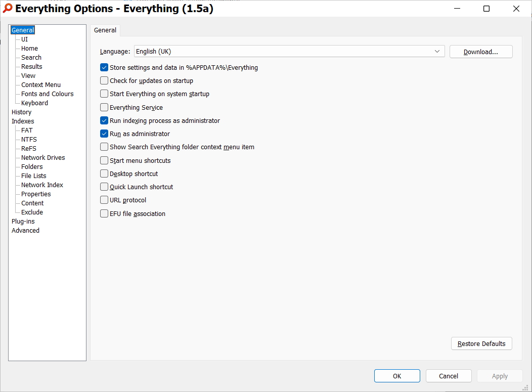The width and height of the screenshot is (532, 392).
Task: Select Folders in the options tree
Action: 32,166
